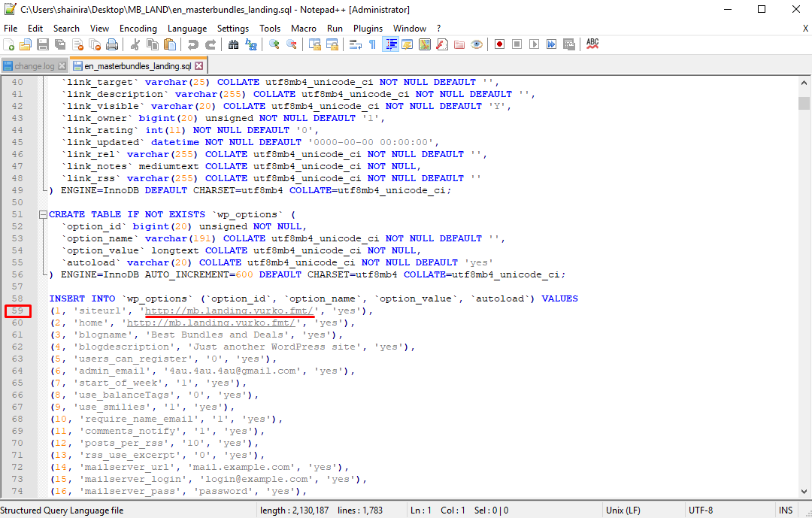Click UTF-8 encoding in status bar
This screenshot has width=812, height=518.
[x=701, y=510]
